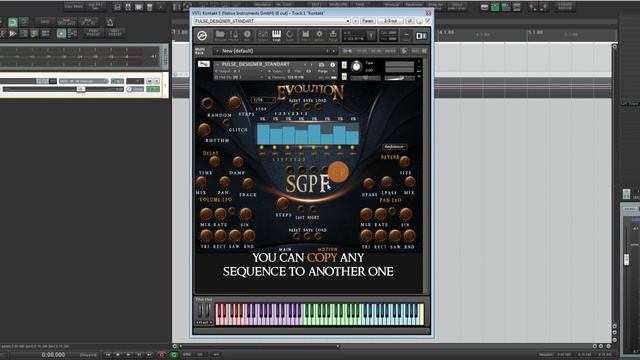The height and width of the screenshot is (360, 640).
Task: Select next multi with right arrow
Action: point(333,51)
